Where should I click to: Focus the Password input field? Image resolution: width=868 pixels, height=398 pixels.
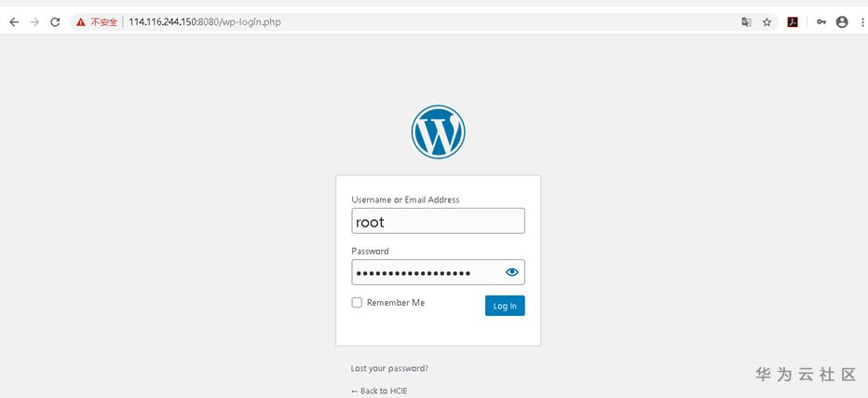(427, 272)
